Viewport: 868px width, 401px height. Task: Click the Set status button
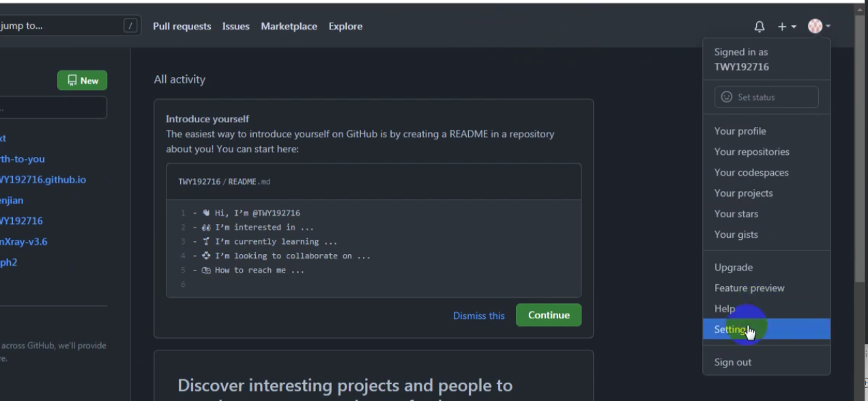(766, 97)
